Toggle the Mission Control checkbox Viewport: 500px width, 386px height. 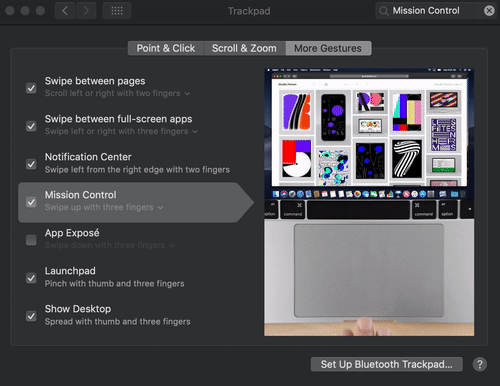pos(31,202)
